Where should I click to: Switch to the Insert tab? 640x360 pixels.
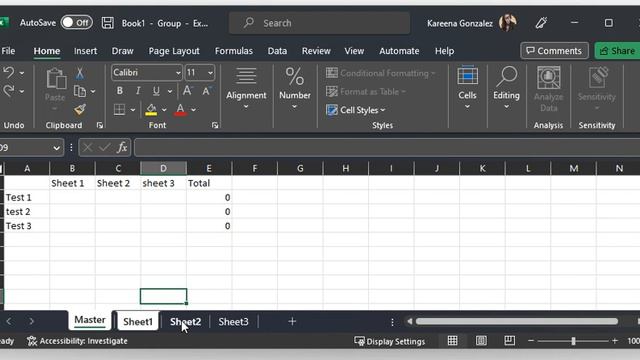(85, 51)
